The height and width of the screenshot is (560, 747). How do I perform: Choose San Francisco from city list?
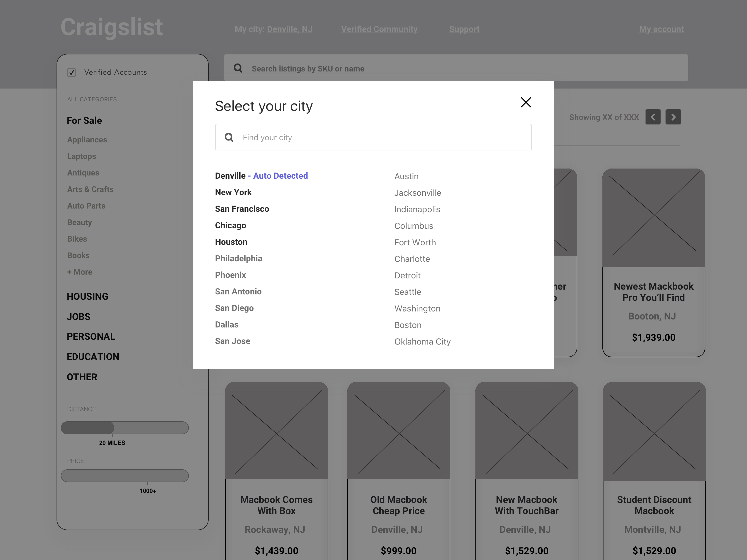point(242,209)
